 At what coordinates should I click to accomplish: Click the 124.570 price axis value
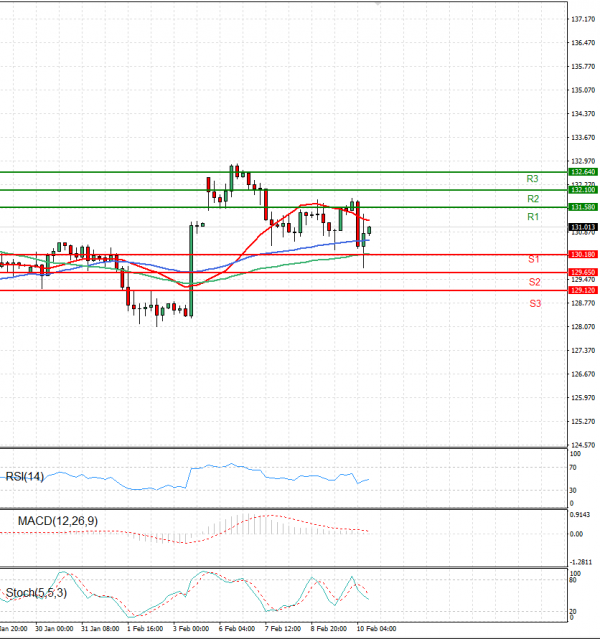coord(583,445)
